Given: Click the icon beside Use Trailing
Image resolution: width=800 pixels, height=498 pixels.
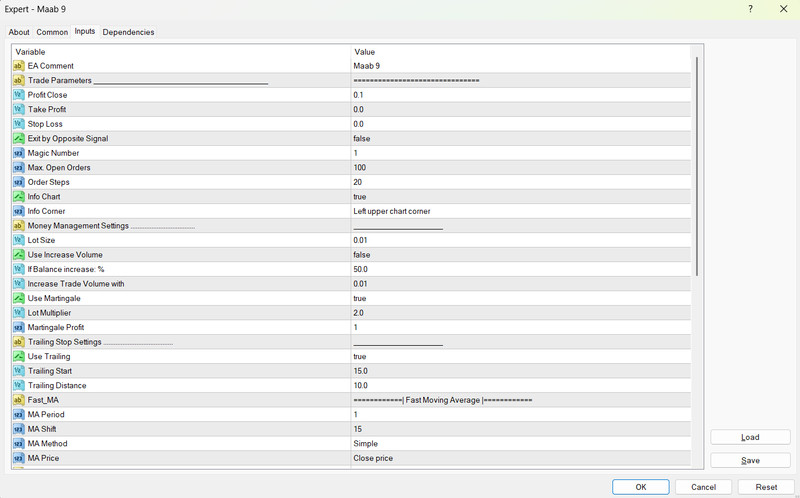Looking at the screenshot, I should coord(18,357).
